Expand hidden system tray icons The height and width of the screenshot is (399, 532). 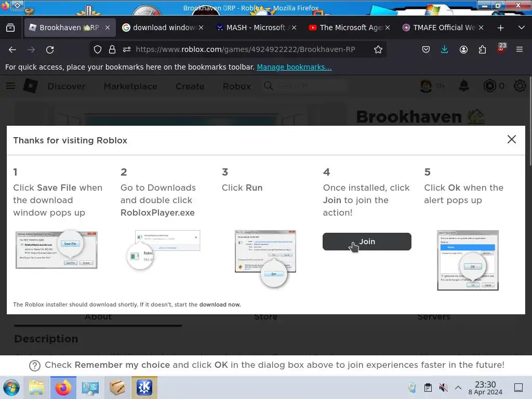click(458, 388)
